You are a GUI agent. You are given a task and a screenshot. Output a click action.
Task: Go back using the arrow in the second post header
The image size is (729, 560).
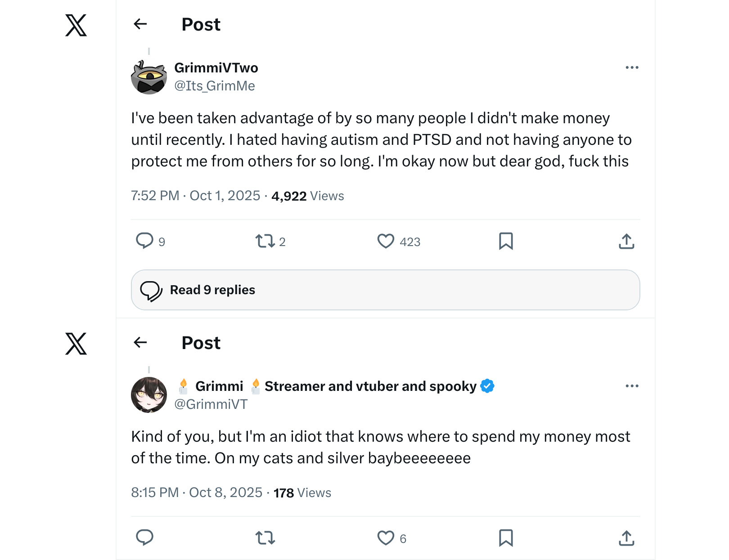click(140, 342)
